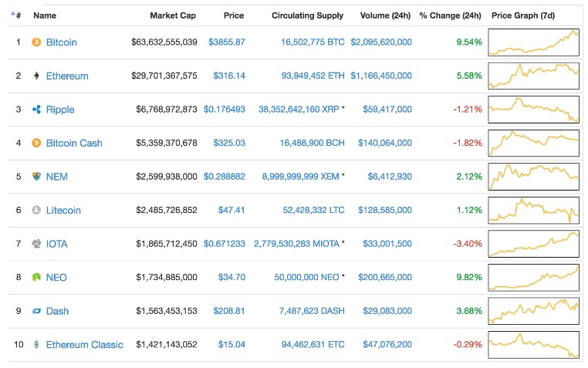Click Ripple price $0.176493
This screenshot has width=588, height=368.
coord(225,109)
